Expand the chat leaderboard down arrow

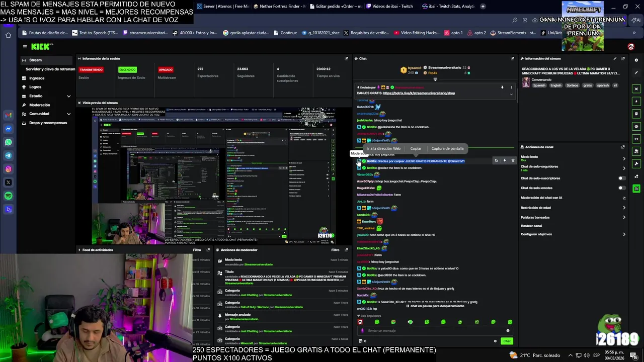click(435, 79)
